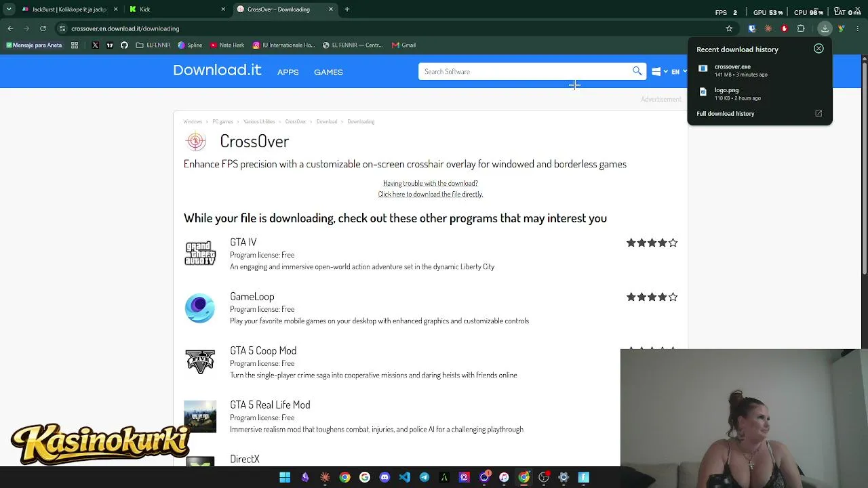Open the GTA 5 Coop Mod page
Screen dimensions: 868x488
[263, 350]
